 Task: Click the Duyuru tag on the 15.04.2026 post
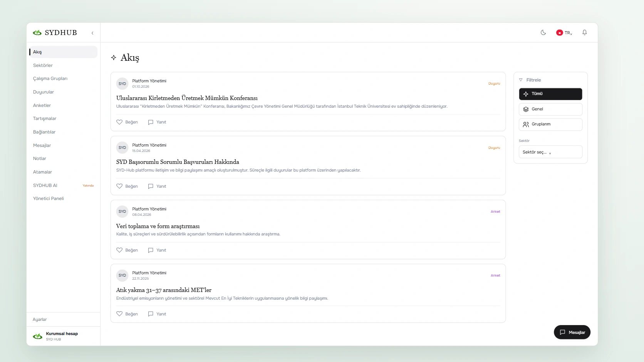point(494,148)
